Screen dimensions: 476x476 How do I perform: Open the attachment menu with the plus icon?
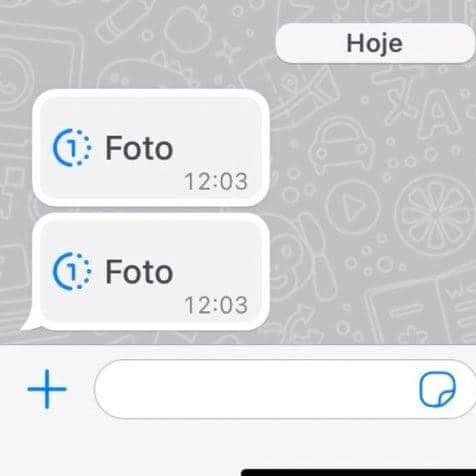pos(47,389)
